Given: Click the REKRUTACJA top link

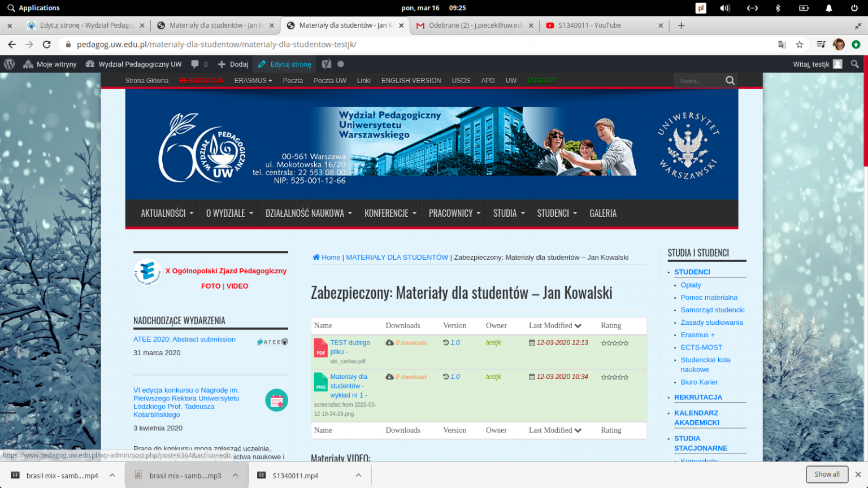Looking at the screenshot, I should 201,81.
